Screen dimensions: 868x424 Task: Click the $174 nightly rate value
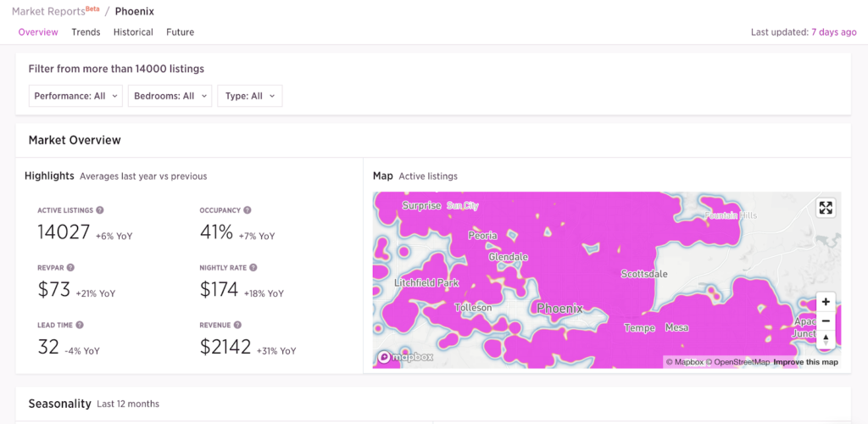point(219,289)
